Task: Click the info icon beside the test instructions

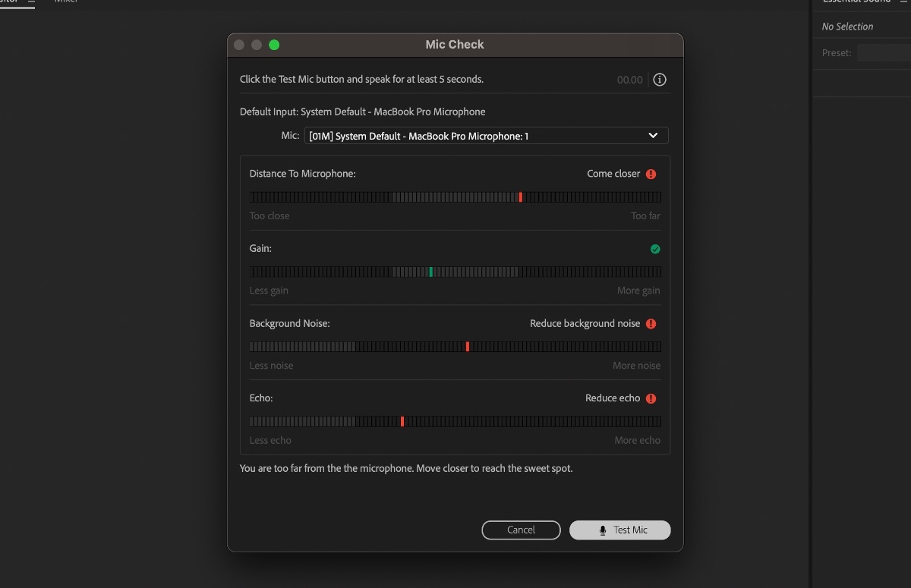Action: [x=659, y=79]
